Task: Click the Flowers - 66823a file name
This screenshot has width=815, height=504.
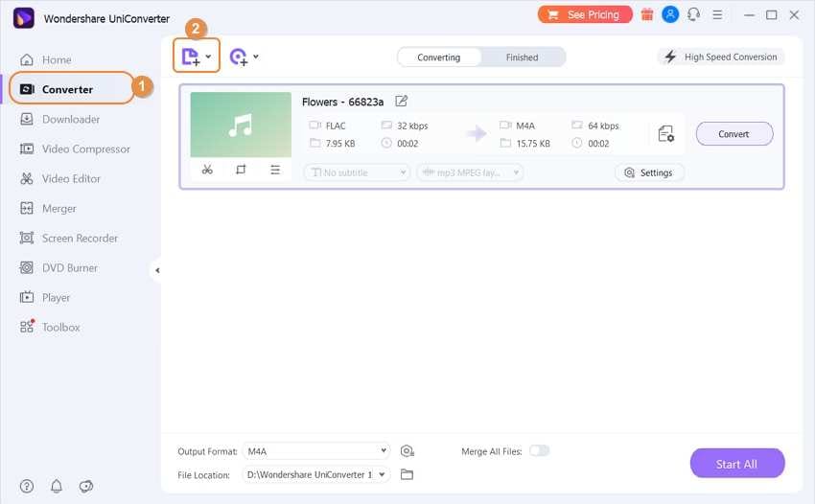Action: (x=342, y=102)
